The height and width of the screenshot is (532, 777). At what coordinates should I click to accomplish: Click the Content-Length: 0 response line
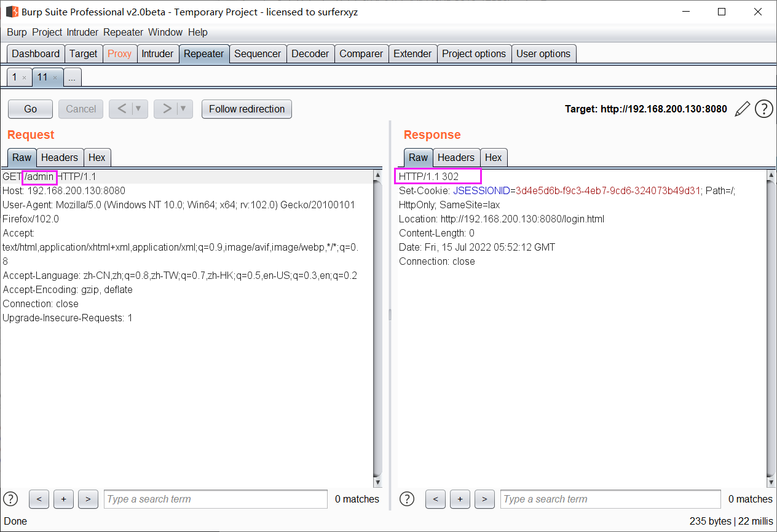[x=436, y=233]
